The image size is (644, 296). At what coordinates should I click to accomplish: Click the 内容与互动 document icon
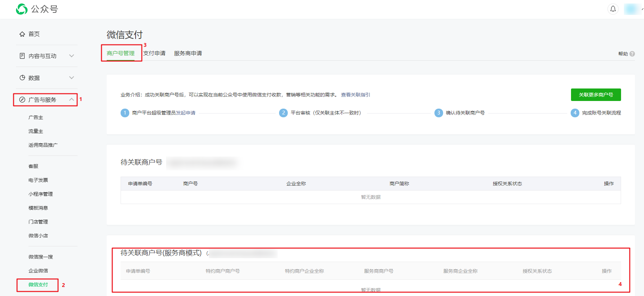click(x=22, y=56)
